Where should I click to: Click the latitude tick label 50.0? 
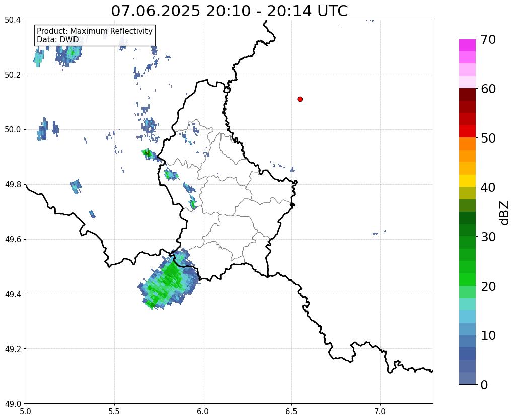tap(13, 130)
